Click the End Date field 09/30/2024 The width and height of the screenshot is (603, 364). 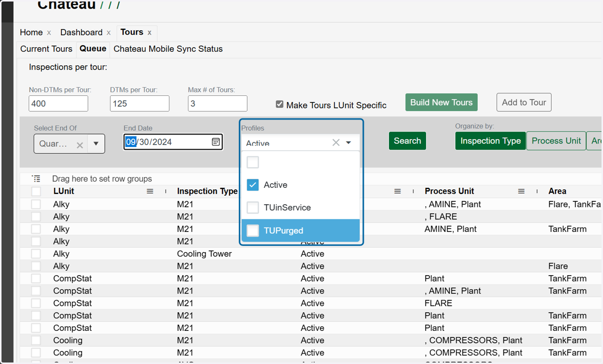173,142
